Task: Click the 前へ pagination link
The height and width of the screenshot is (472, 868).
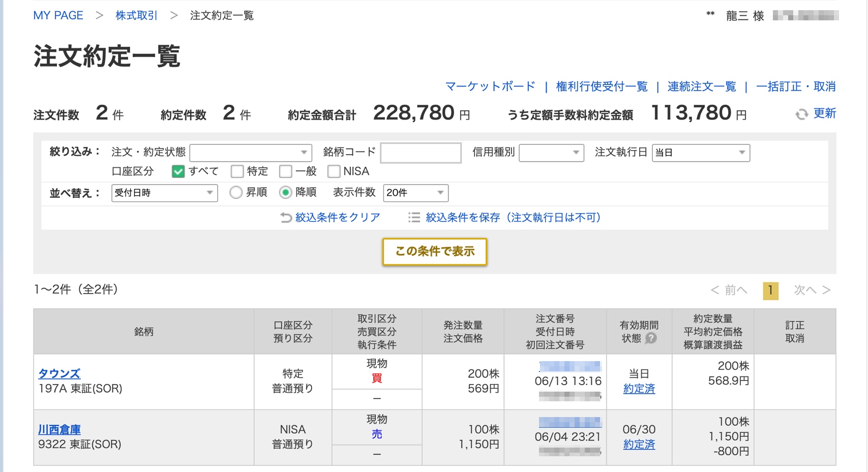Action: pyautogui.click(x=729, y=290)
